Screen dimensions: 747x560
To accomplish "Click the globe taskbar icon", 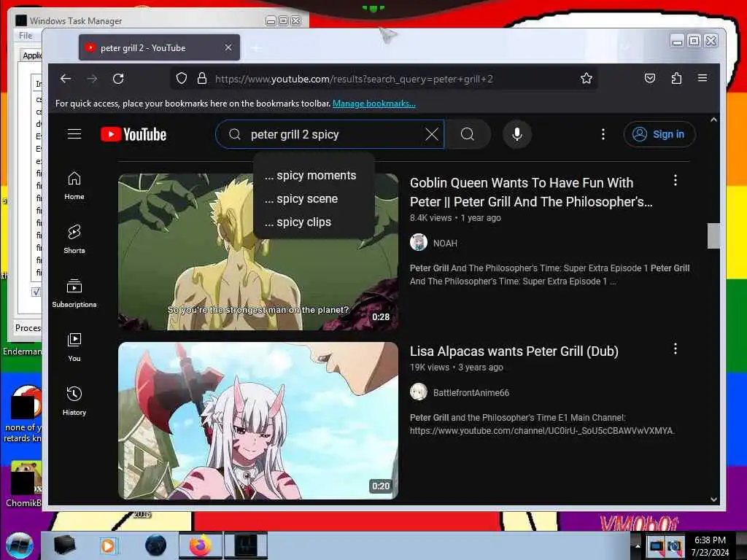I will [156, 545].
